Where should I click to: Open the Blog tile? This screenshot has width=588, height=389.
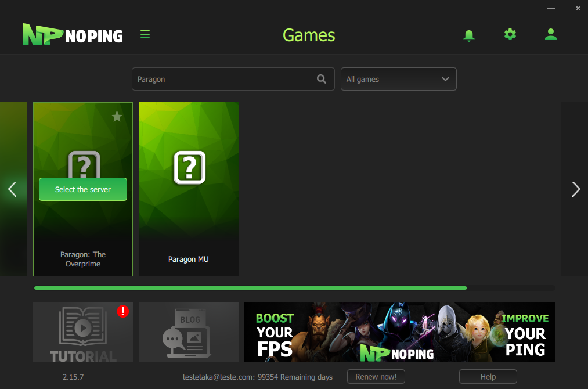click(x=189, y=332)
